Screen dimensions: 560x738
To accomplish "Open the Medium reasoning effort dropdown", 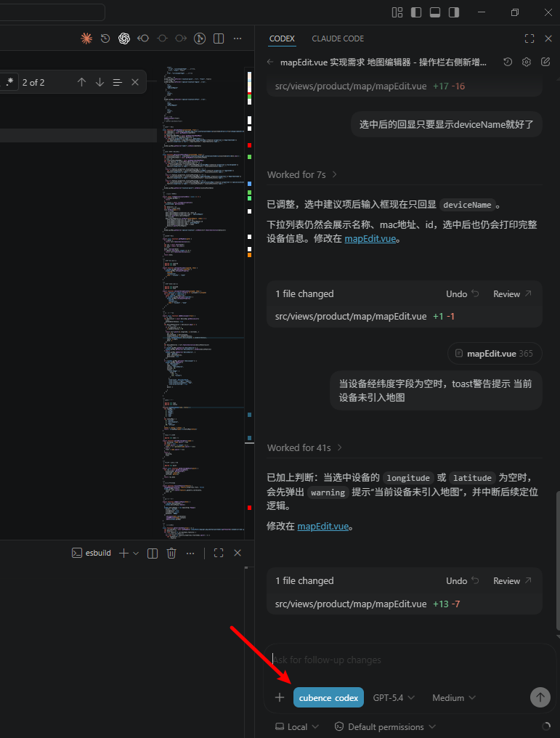I will pyautogui.click(x=454, y=697).
